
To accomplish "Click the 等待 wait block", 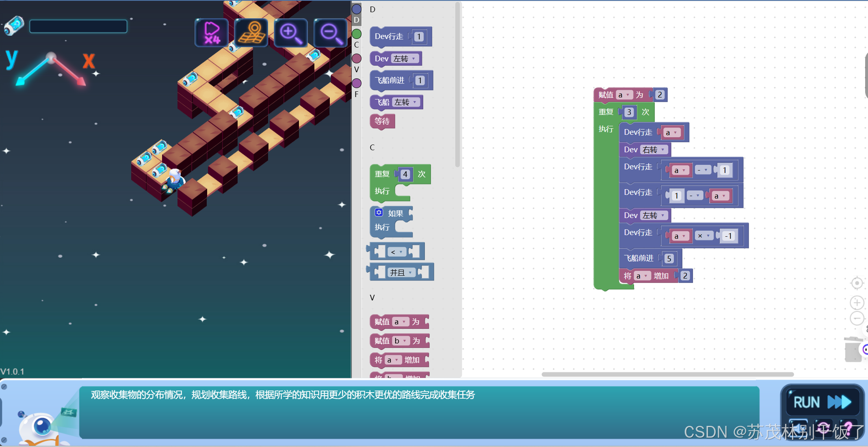I will click(382, 121).
